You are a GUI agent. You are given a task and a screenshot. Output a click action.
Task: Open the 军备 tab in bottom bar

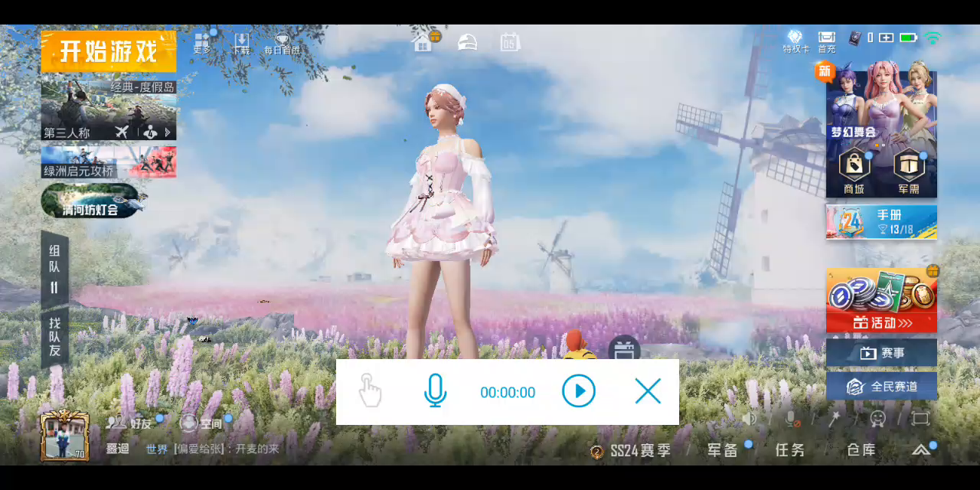722,450
